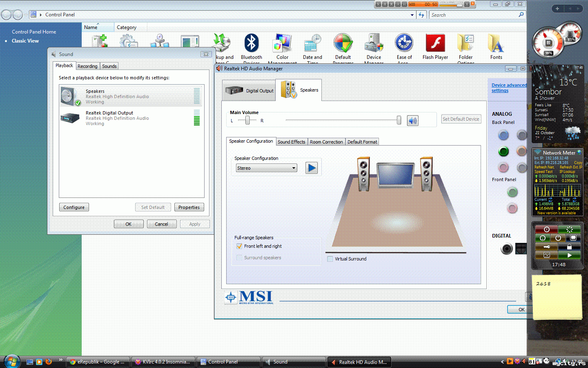The image size is (588, 368).
Task: Open the Recording tab in Sound dialog
Action: (87, 66)
